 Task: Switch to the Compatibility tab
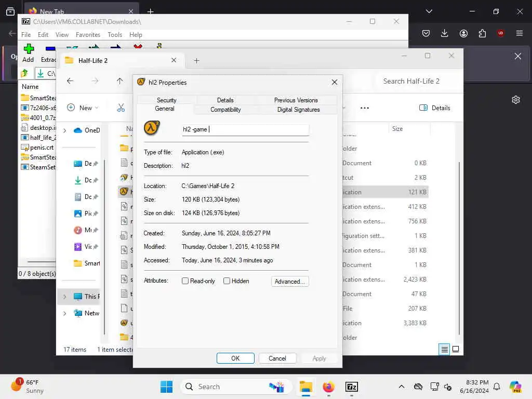pyautogui.click(x=225, y=110)
